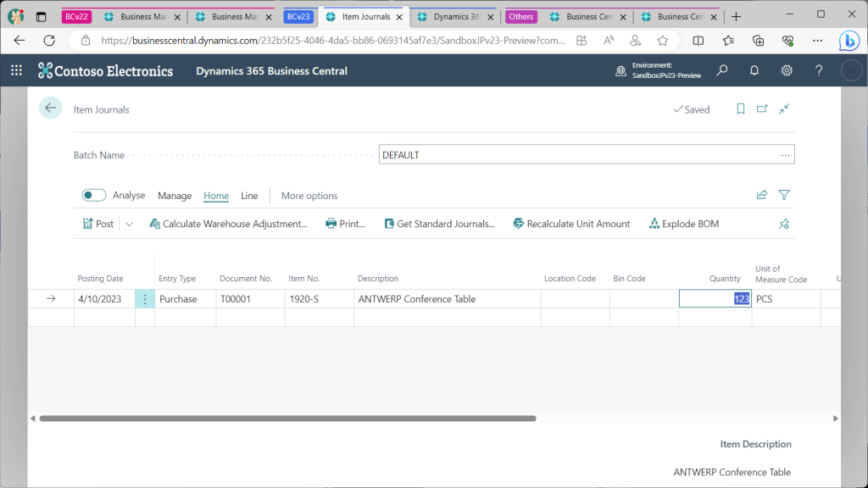The width and height of the screenshot is (868, 488).
Task: Open the browser split screen icon
Action: [698, 41]
